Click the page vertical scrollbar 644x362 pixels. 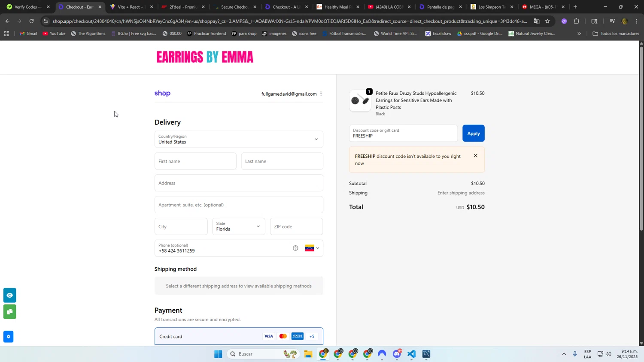[x=641, y=139]
